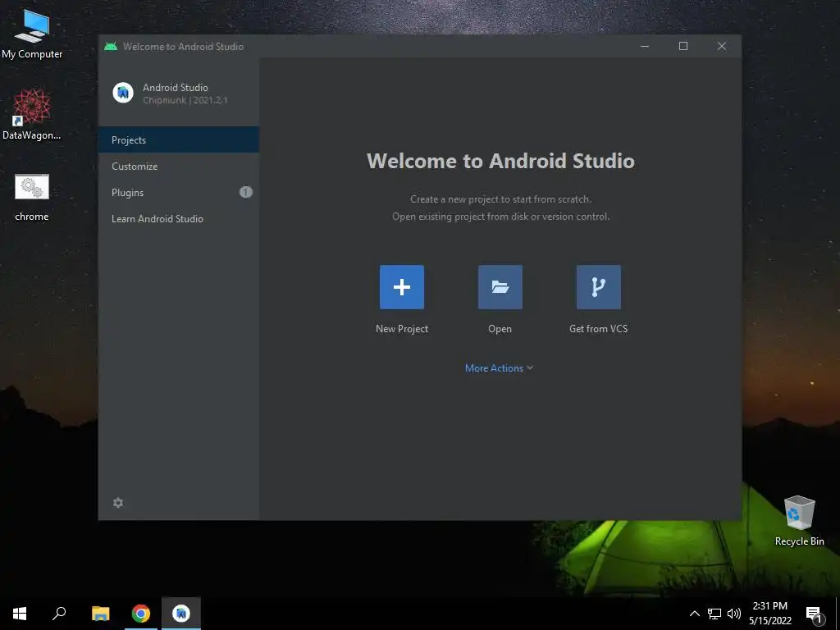Show hidden tray icons chevron
The image size is (840, 630).
pos(694,614)
